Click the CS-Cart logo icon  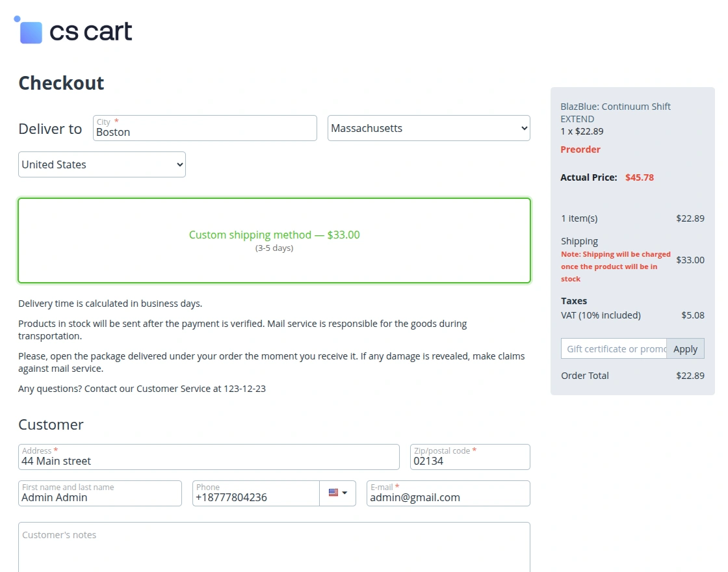click(30, 32)
